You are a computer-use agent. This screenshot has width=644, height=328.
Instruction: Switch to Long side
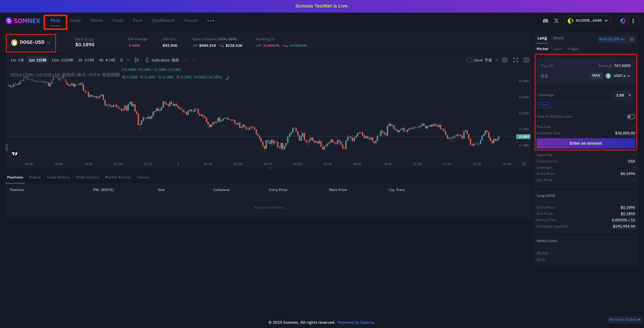[x=542, y=38]
